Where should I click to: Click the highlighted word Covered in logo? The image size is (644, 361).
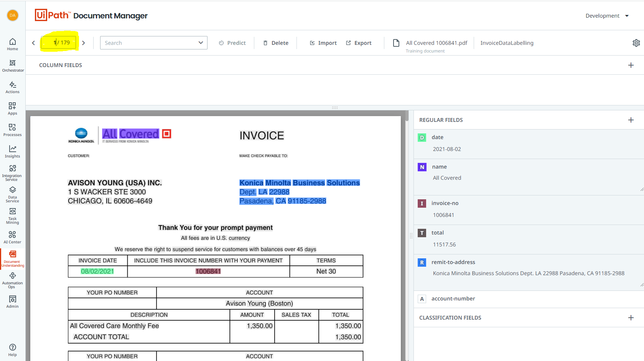point(139,134)
